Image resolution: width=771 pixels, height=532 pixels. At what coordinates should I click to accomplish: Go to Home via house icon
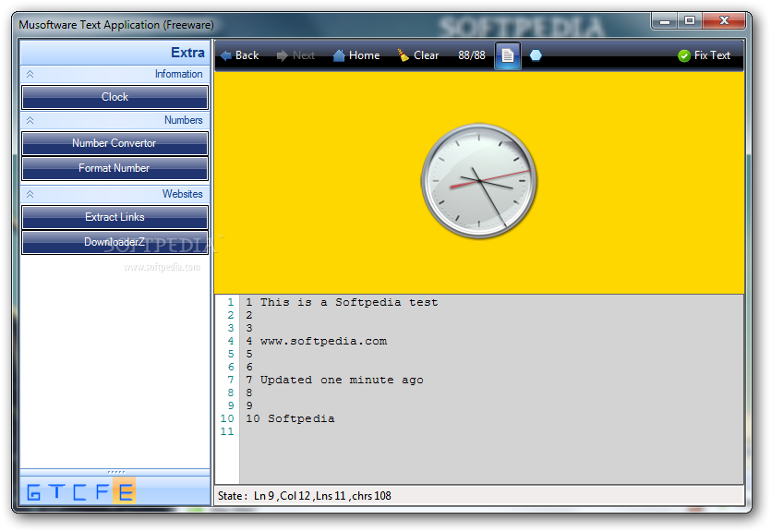point(339,55)
